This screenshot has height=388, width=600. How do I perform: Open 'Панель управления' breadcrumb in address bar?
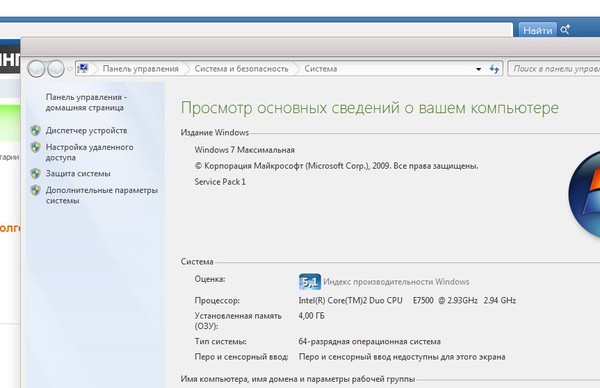(140, 69)
